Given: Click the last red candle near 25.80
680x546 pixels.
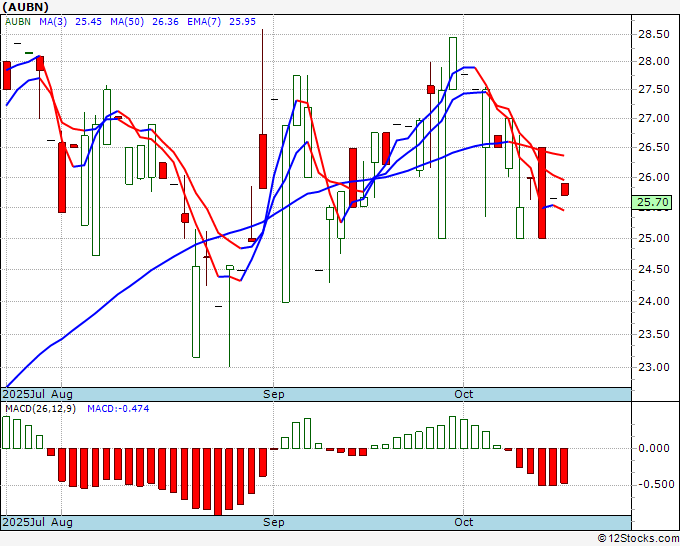Looking at the screenshot, I should point(565,190).
